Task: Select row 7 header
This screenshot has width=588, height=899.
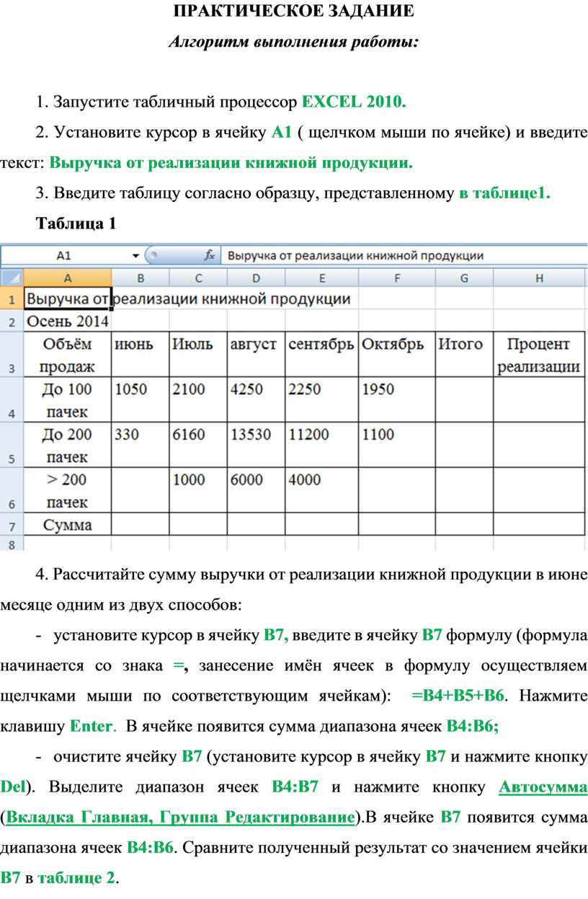Action: coord(12,524)
